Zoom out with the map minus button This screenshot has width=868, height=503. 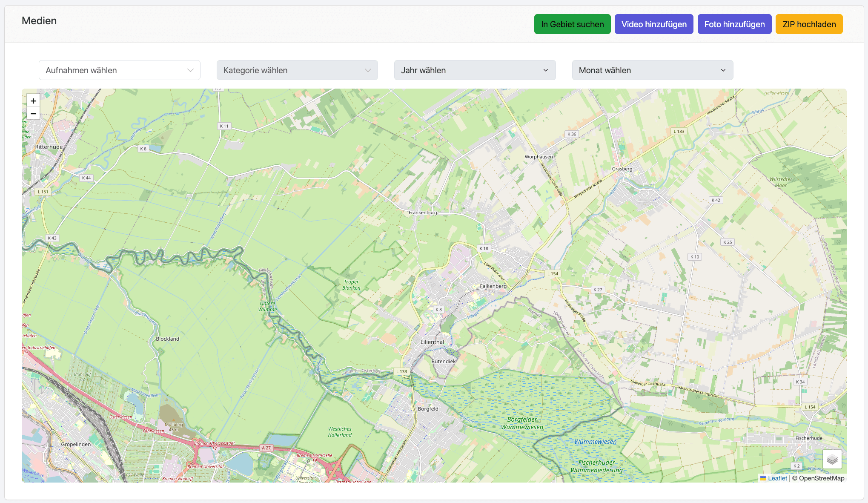click(33, 114)
